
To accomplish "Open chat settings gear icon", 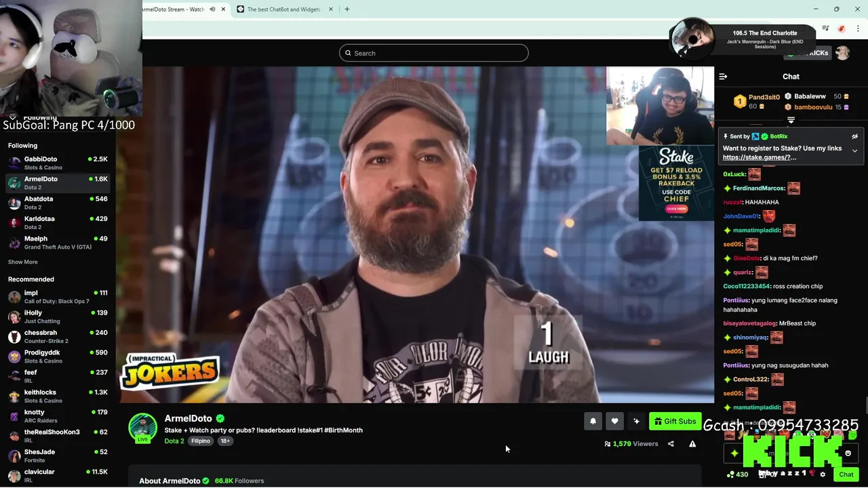I will (823, 474).
